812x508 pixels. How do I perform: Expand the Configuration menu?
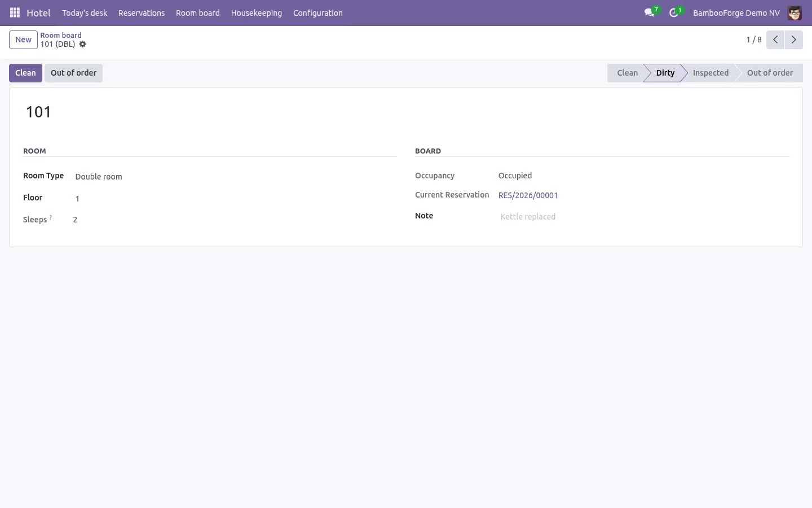coord(318,13)
